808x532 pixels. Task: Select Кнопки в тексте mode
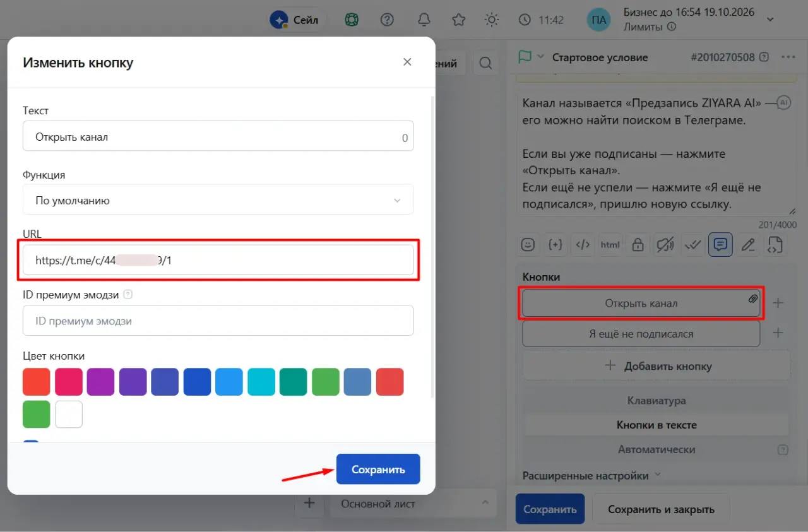pyautogui.click(x=656, y=425)
